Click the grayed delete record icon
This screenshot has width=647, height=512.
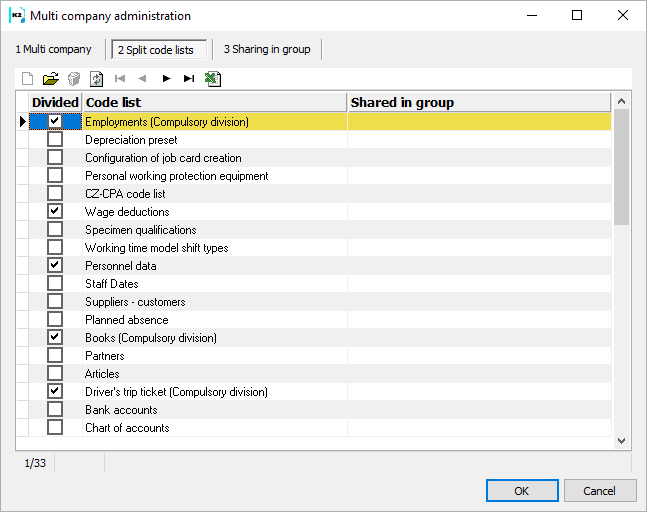click(74, 78)
